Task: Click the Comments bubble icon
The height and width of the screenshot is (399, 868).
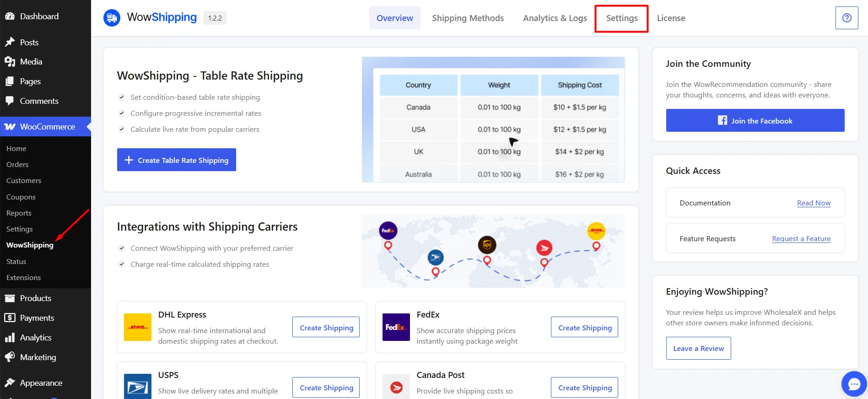Action: click(x=10, y=101)
